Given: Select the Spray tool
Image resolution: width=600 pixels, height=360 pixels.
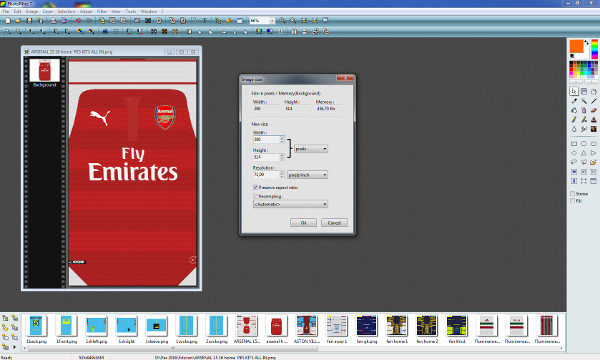Looking at the screenshot, I should click(x=584, y=110).
